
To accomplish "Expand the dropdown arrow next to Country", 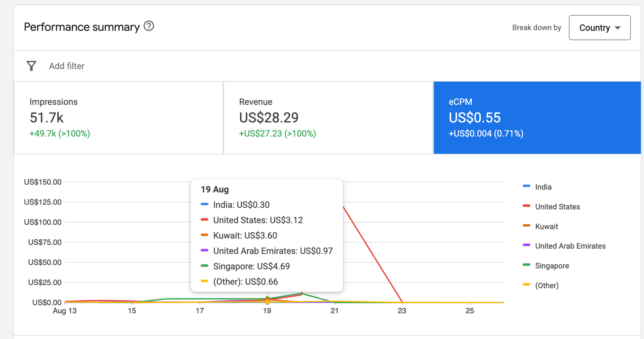I will coord(618,28).
